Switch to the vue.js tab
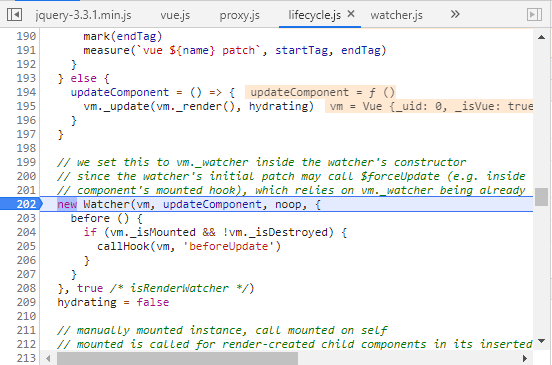This screenshot has height=365, width=552. click(175, 15)
